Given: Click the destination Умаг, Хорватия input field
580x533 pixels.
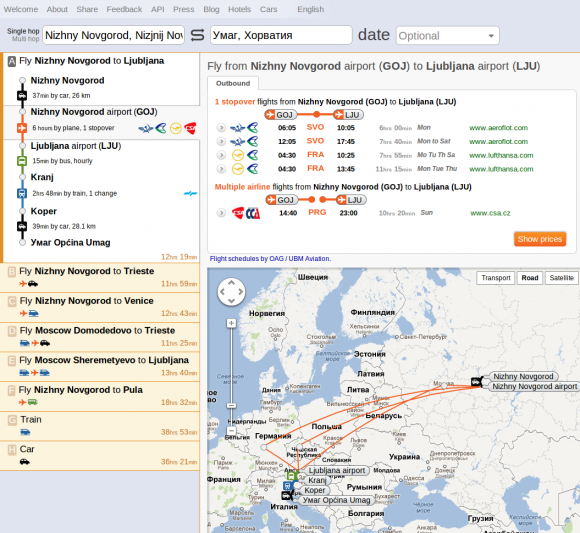Looking at the screenshot, I should [281, 35].
